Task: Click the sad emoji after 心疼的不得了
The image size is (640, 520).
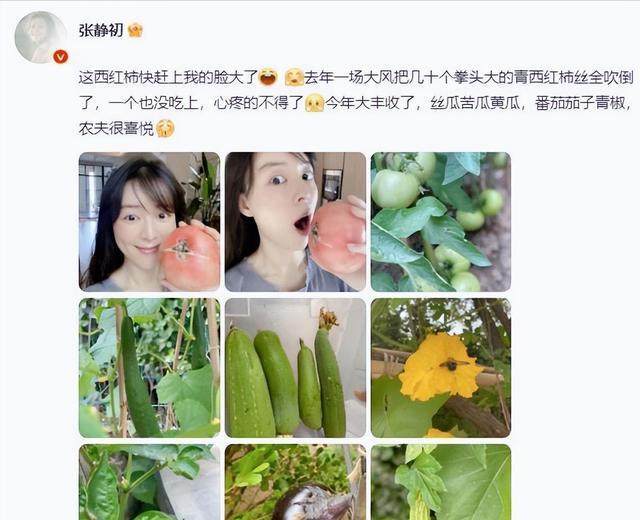Action: pyautogui.click(x=314, y=103)
